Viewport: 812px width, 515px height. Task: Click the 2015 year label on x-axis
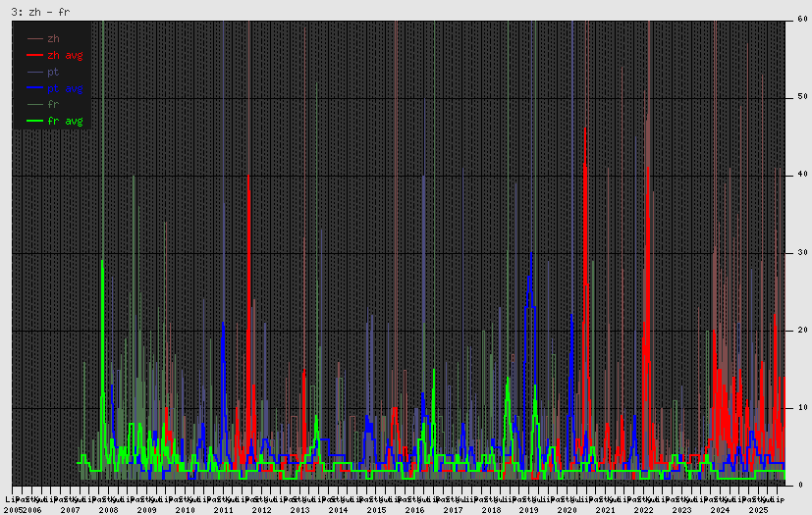point(376,510)
